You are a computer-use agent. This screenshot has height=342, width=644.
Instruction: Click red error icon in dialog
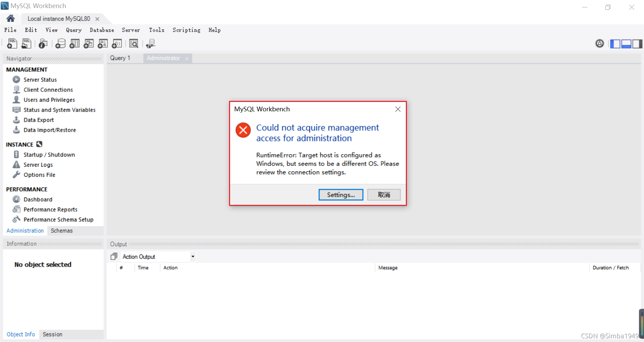(x=243, y=130)
